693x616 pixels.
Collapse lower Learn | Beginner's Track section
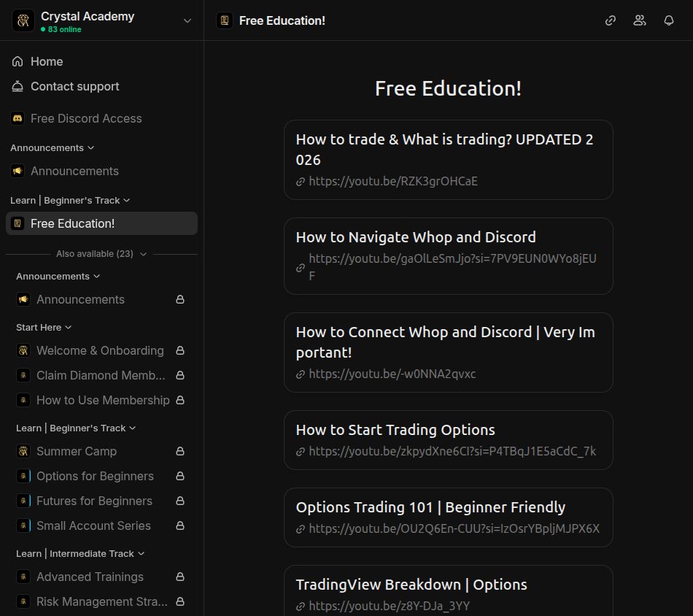point(76,428)
